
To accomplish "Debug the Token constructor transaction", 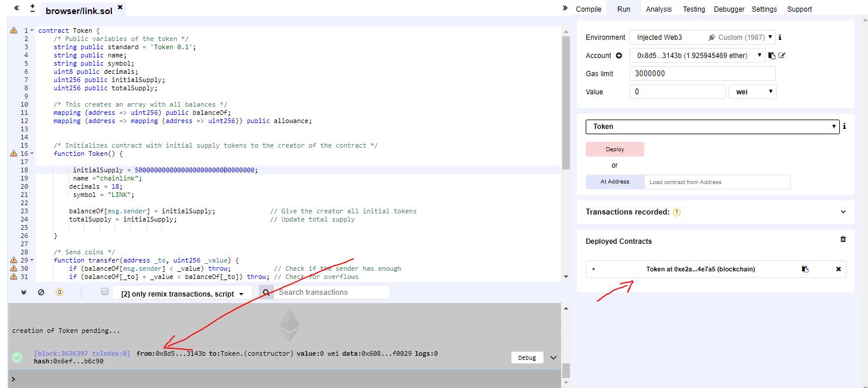I will click(x=527, y=358).
